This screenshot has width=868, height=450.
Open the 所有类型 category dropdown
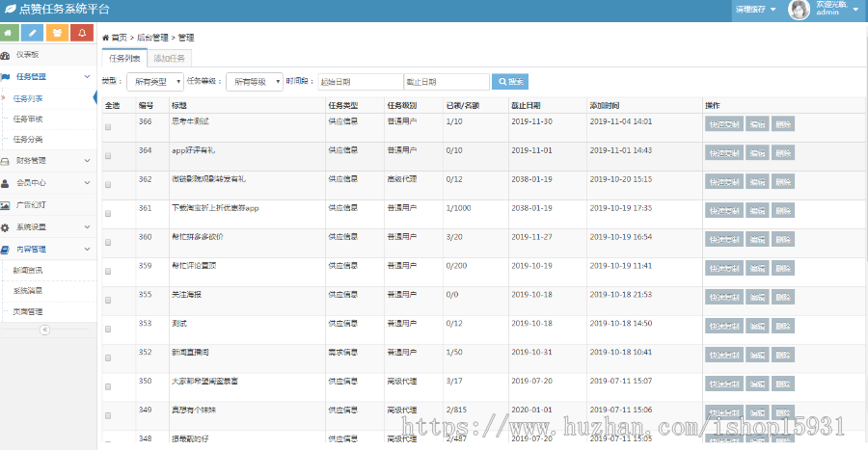pyautogui.click(x=153, y=82)
